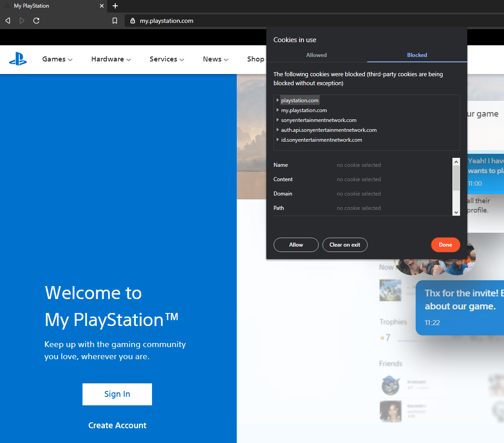Click the padlock site info icon
The image size is (504, 443).
tap(132, 21)
